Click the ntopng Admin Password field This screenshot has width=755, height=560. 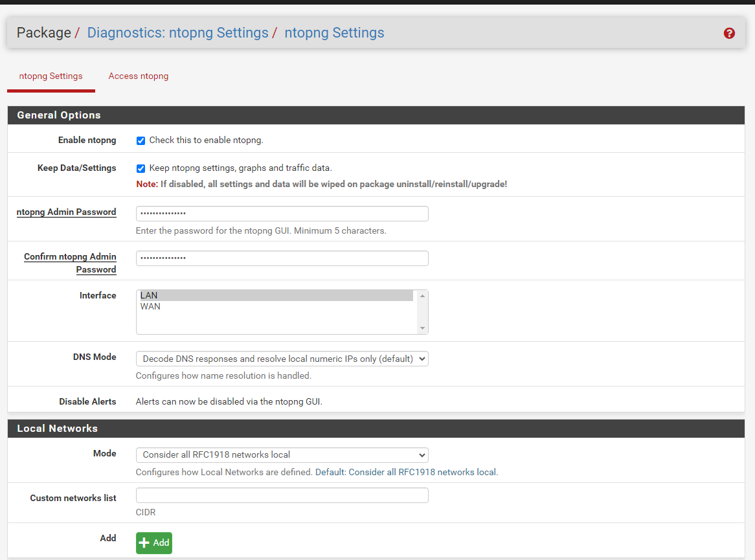[282, 214]
